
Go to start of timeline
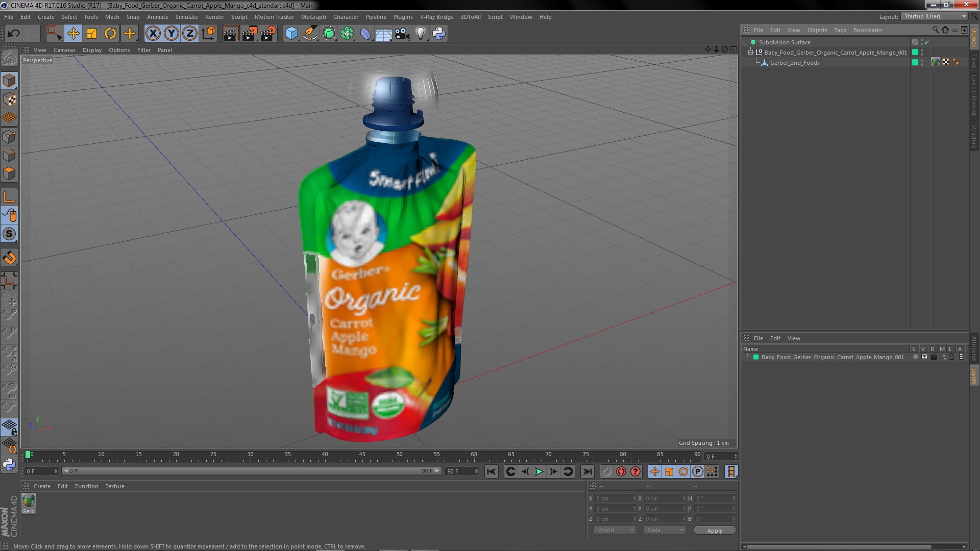click(491, 472)
